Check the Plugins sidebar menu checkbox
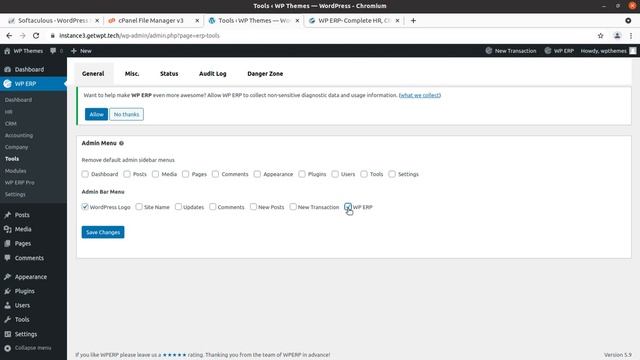 coord(302,174)
